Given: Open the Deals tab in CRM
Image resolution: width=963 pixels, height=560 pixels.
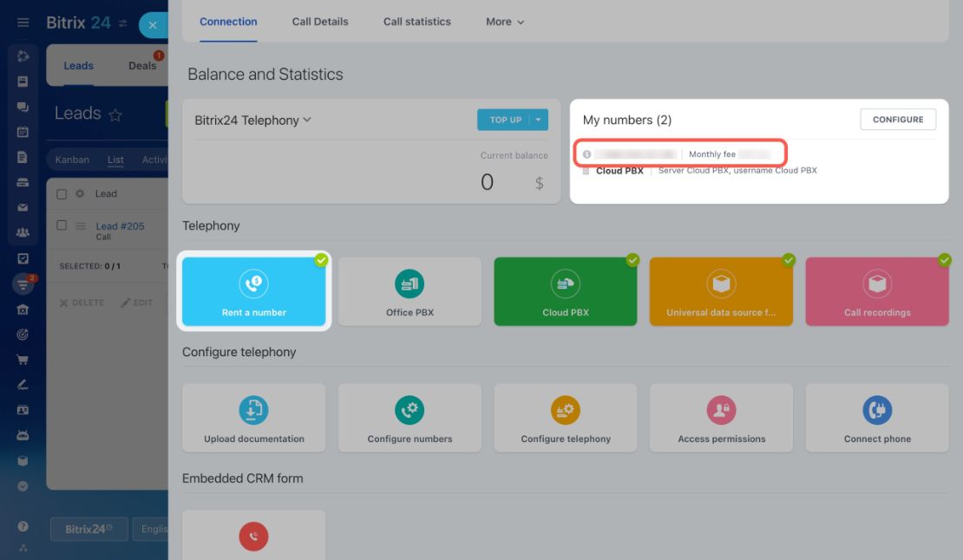Looking at the screenshot, I should coord(142,66).
